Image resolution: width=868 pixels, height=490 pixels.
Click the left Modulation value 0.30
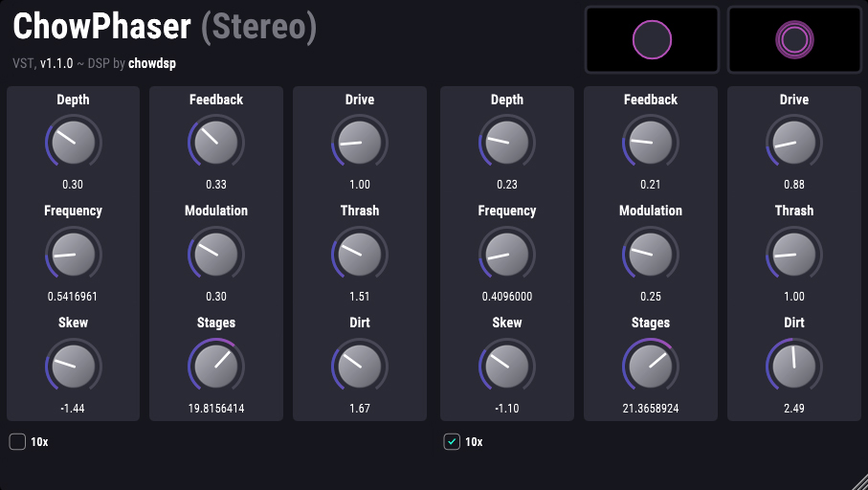216,297
